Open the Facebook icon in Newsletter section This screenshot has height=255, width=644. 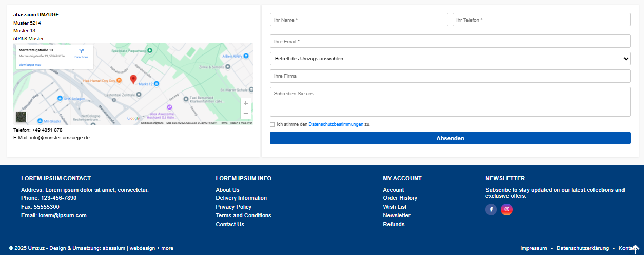(491, 209)
